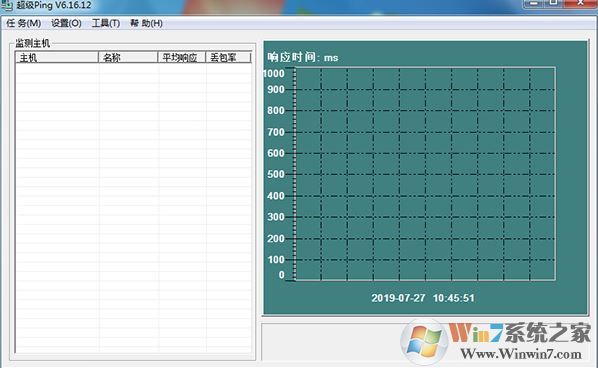Close the 超级Ping window

(580, 3)
